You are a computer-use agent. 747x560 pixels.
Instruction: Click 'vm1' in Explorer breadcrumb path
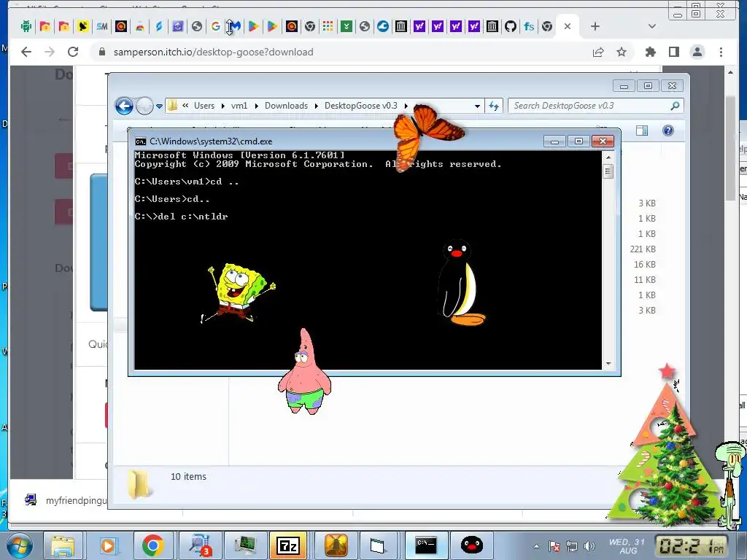[239, 106]
